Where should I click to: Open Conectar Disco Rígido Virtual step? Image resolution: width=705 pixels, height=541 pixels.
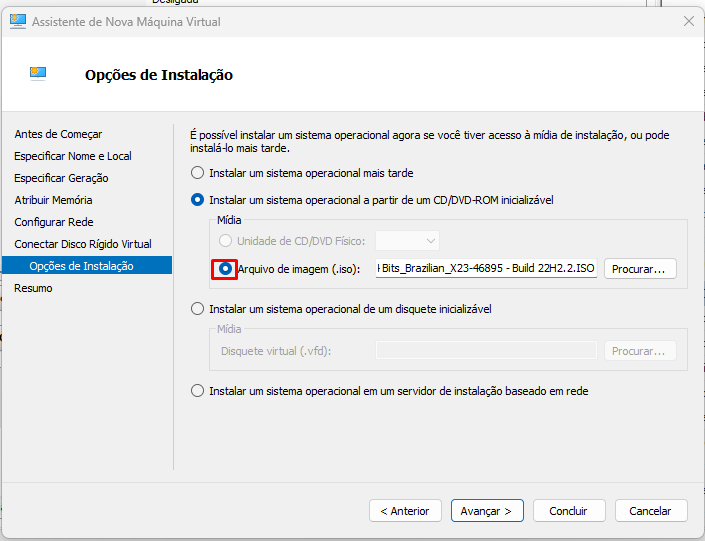click(x=83, y=244)
